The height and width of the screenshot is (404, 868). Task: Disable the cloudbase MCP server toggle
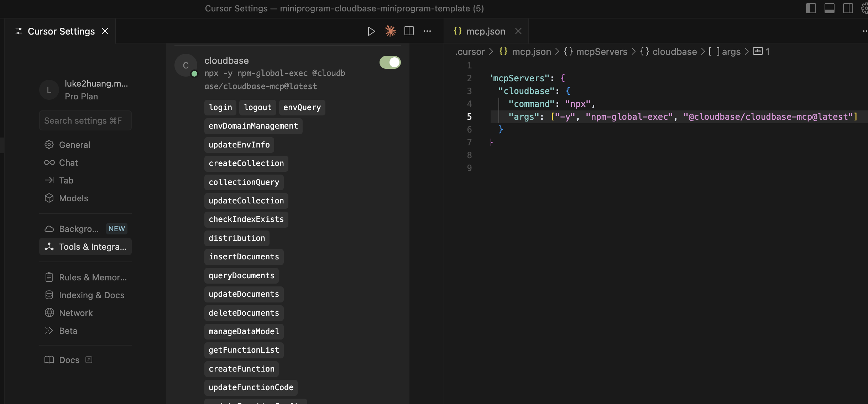[x=390, y=62]
